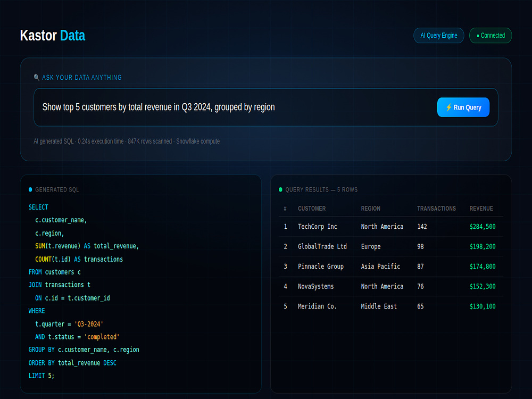Click the CUSTOMER column header
The image size is (532, 399).
tap(311, 209)
